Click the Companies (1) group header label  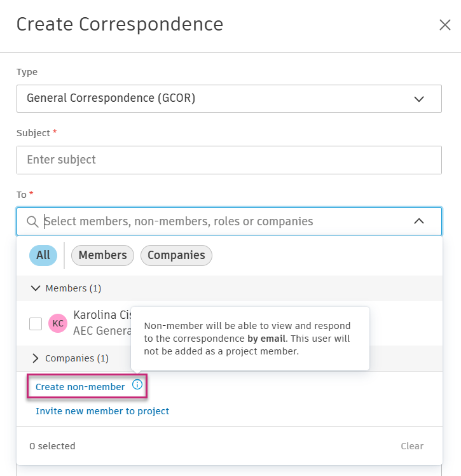point(77,358)
